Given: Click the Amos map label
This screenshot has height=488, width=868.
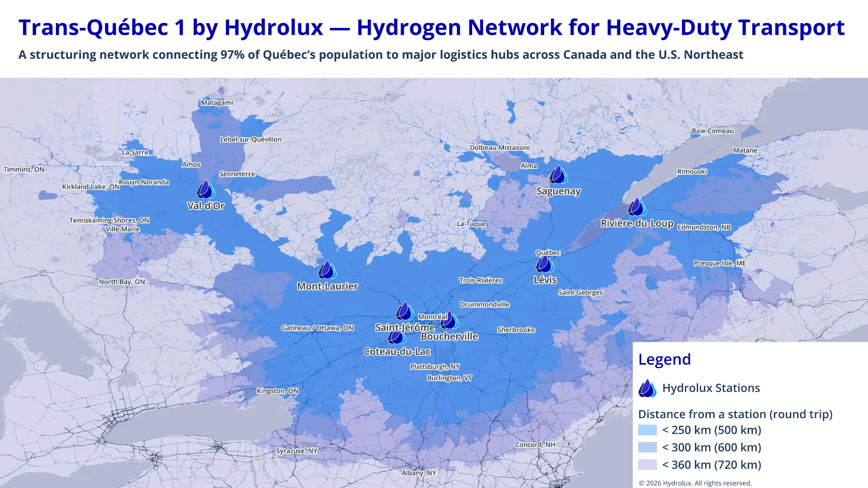Looking at the screenshot, I should tap(191, 164).
